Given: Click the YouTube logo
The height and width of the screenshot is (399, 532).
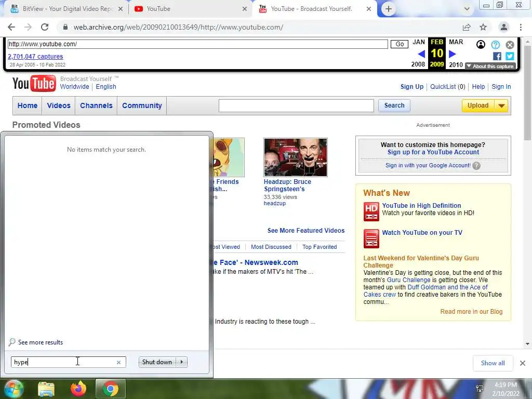Looking at the screenshot, I should [34, 84].
